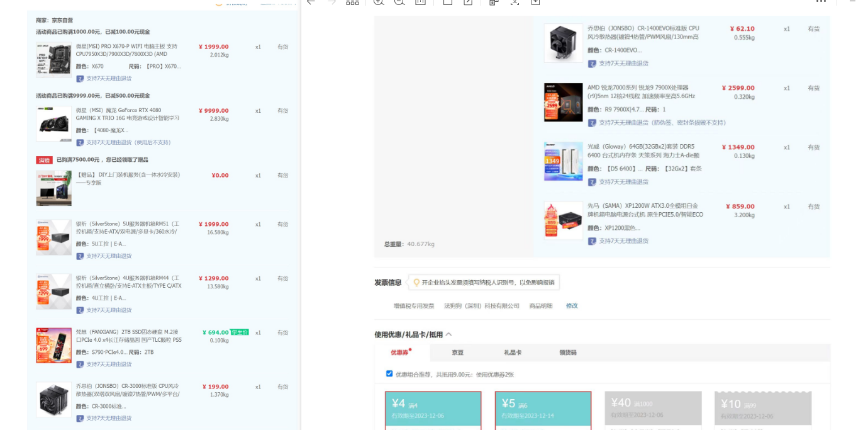Click the 7-day return icon under SAMA XP1200W
The image size is (868, 430).
(x=592, y=241)
